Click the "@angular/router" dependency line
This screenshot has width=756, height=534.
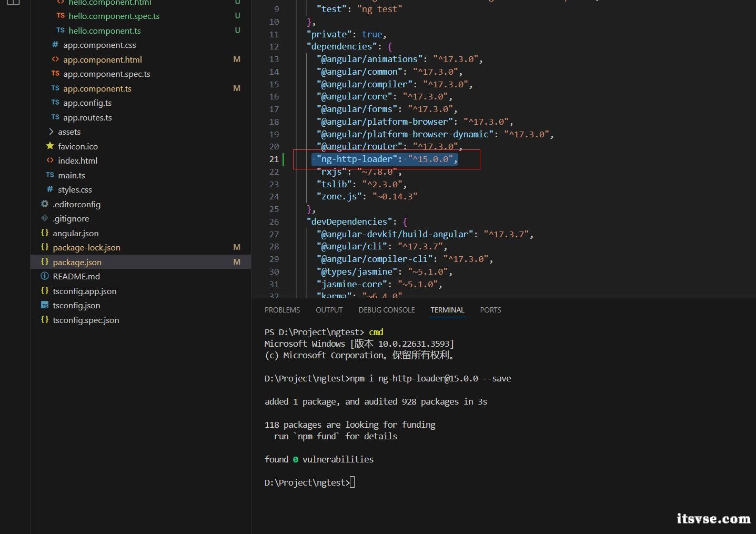pyautogui.click(x=390, y=146)
